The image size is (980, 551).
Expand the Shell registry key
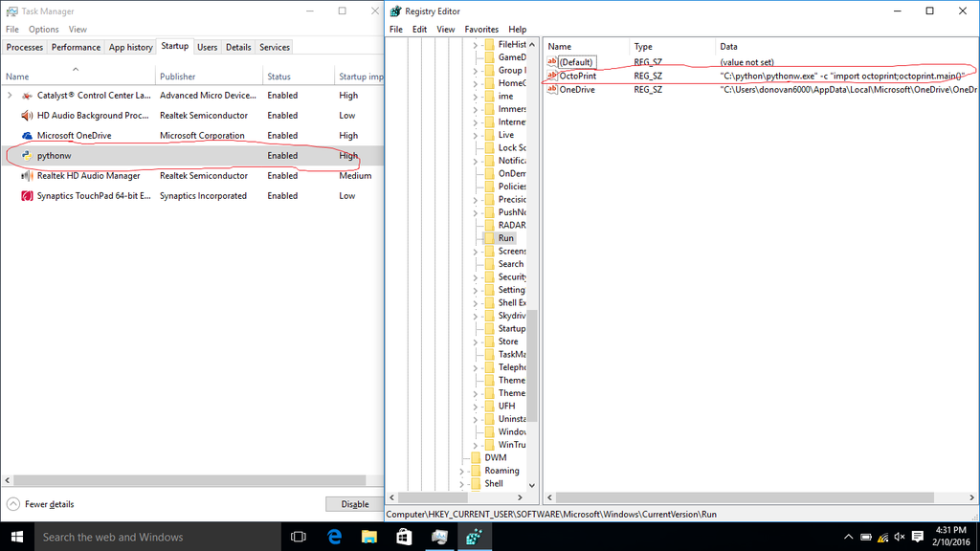tap(461, 483)
